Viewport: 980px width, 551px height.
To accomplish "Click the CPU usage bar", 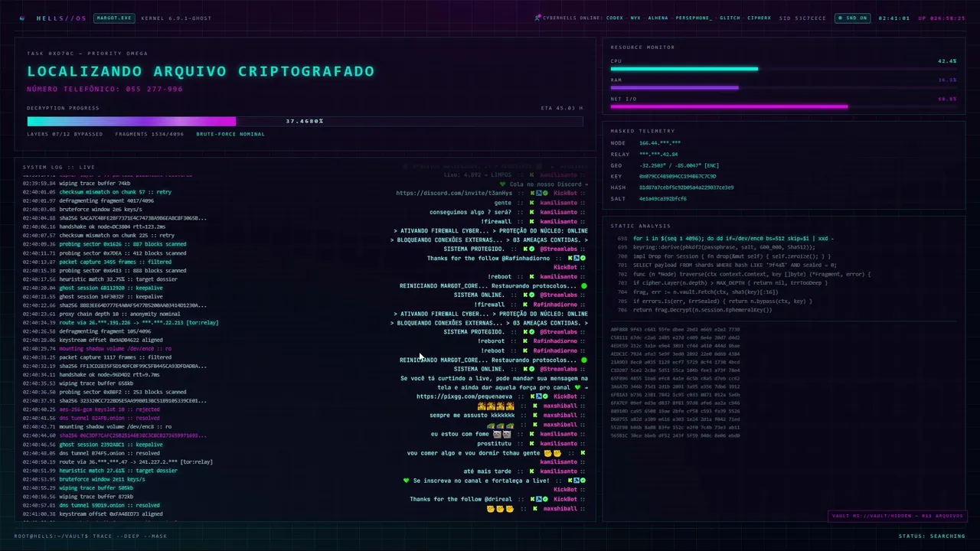I will tap(783, 69).
